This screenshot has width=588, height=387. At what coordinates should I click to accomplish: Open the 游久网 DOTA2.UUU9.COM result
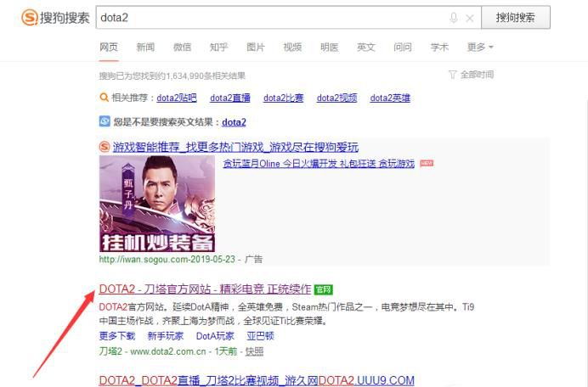click(257, 380)
